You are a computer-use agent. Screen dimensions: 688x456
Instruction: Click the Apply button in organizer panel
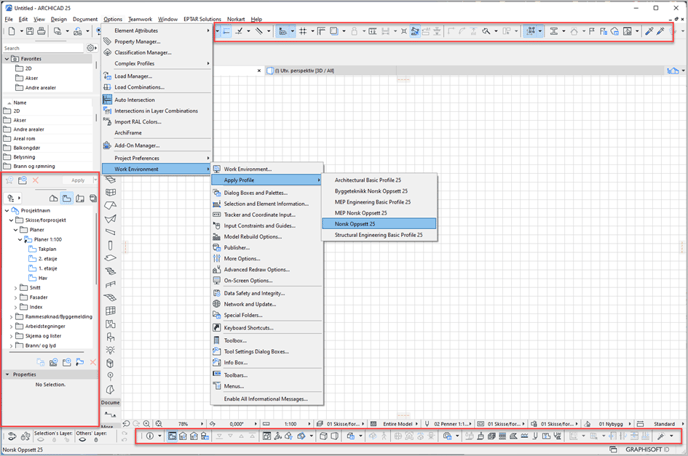[x=78, y=180]
